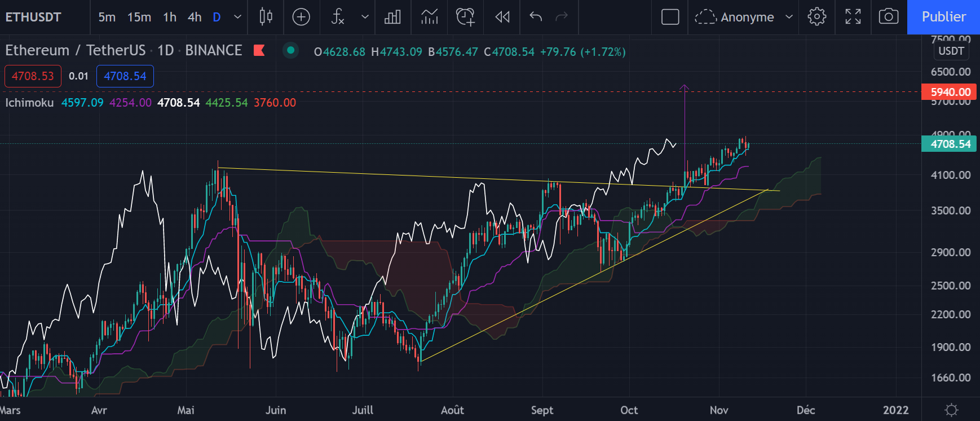Enter fullscreen mode
The width and height of the screenshot is (980, 421).
853,17
